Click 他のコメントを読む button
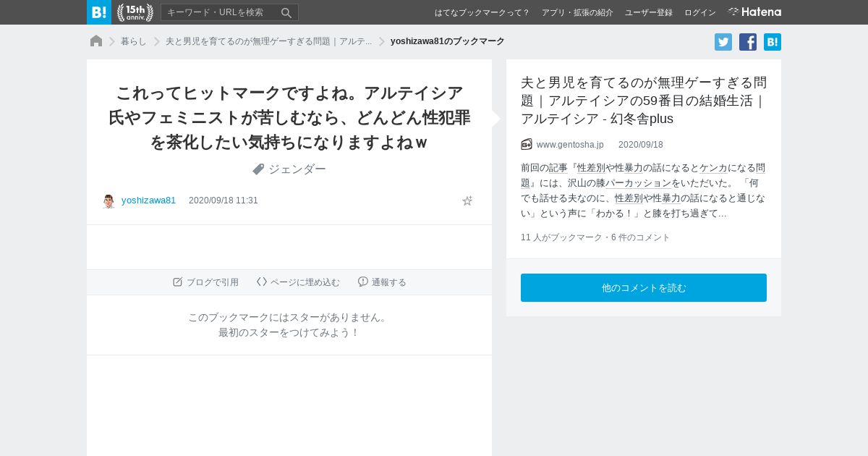Image resolution: width=868 pixels, height=456 pixels. (x=644, y=287)
